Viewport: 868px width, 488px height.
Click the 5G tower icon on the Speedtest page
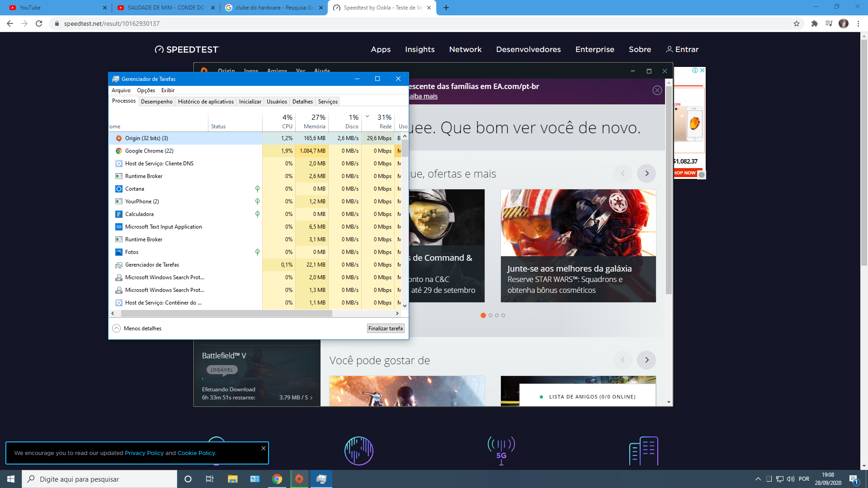click(501, 450)
